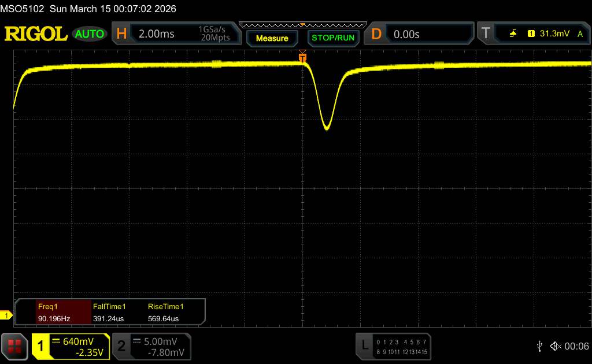This screenshot has width=592, height=364.
Task: Click the orange H horizontal timebase icon
Action: coord(121,34)
